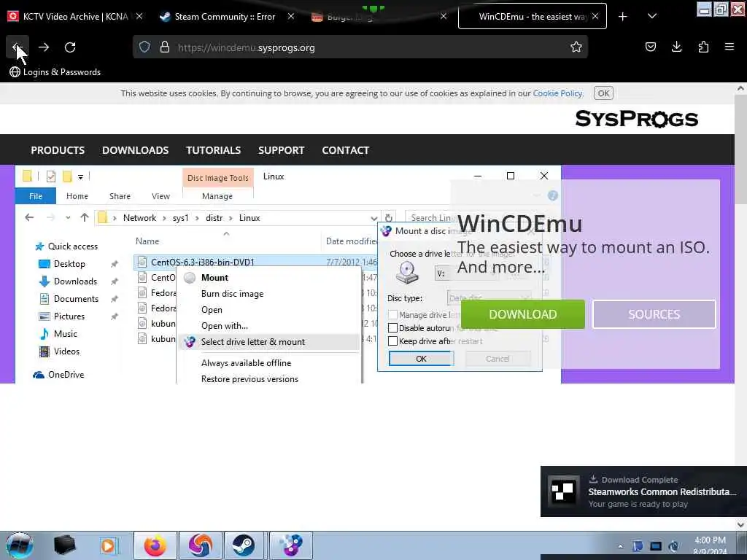Open the Windows Start orb
747x560 pixels.
point(20,545)
